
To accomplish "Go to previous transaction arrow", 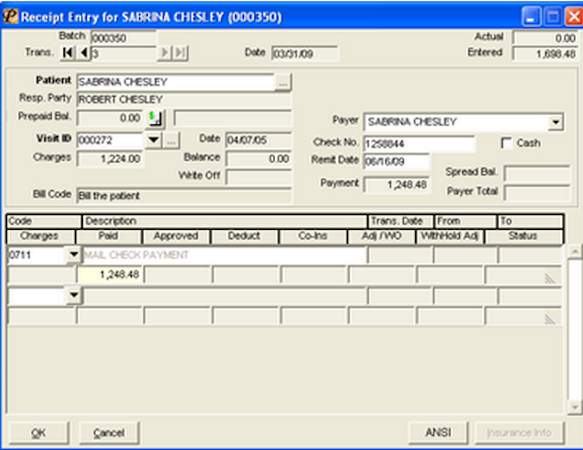I will pyautogui.click(x=84, y=53).
